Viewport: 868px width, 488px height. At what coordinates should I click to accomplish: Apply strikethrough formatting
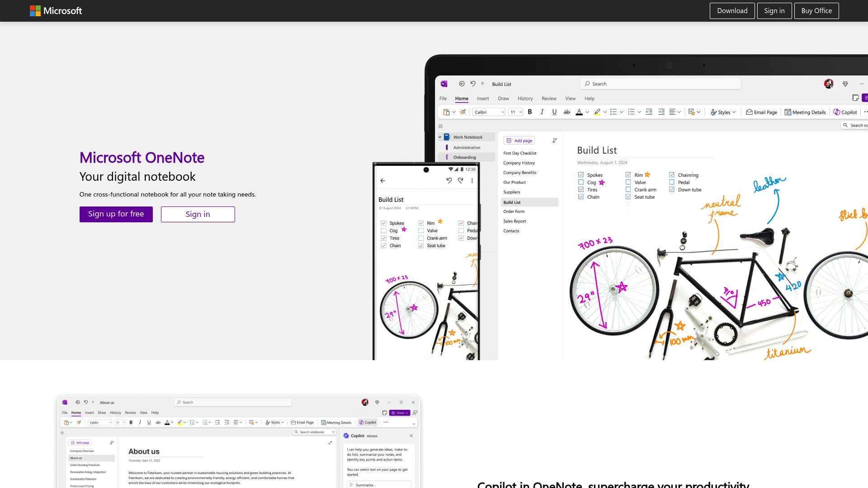566,112
